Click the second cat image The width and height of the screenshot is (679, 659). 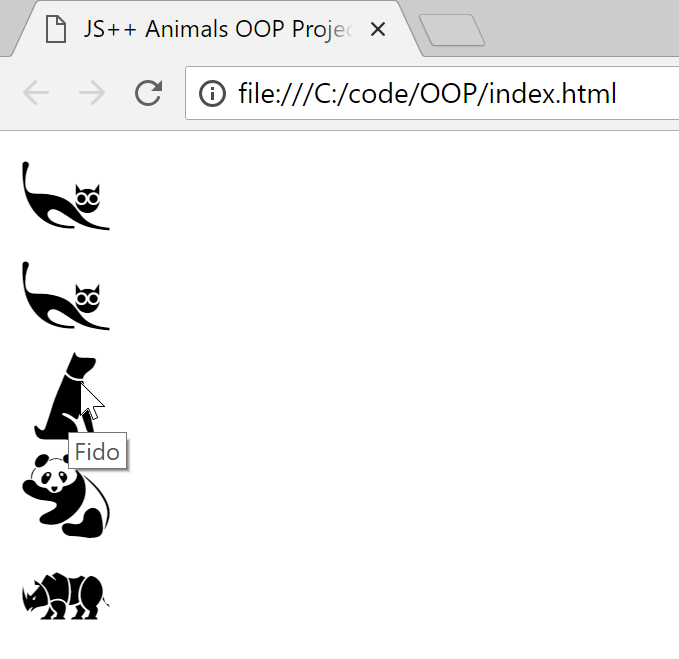tap(66, 296)
